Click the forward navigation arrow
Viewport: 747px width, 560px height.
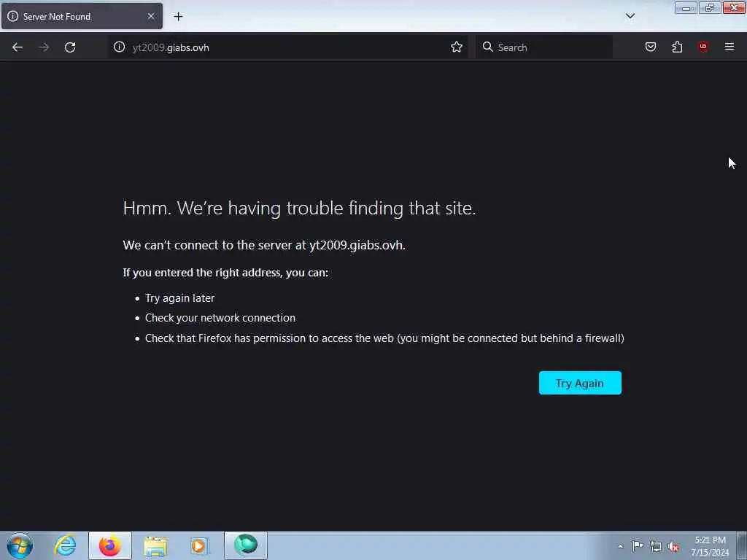point(44,47)
